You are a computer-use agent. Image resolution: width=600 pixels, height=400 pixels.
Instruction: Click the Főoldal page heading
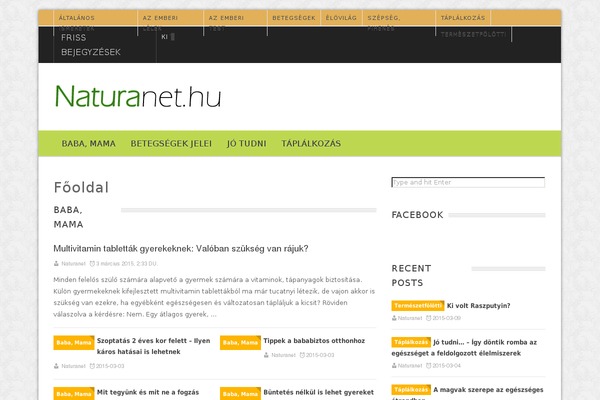click(x=81, y=188)
